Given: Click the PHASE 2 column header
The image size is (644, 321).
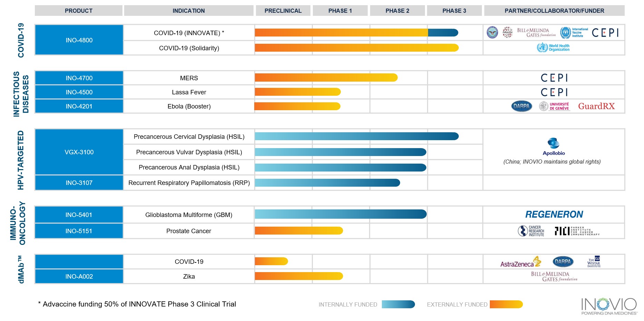Looking at the screenshot, I should [397, 11].
